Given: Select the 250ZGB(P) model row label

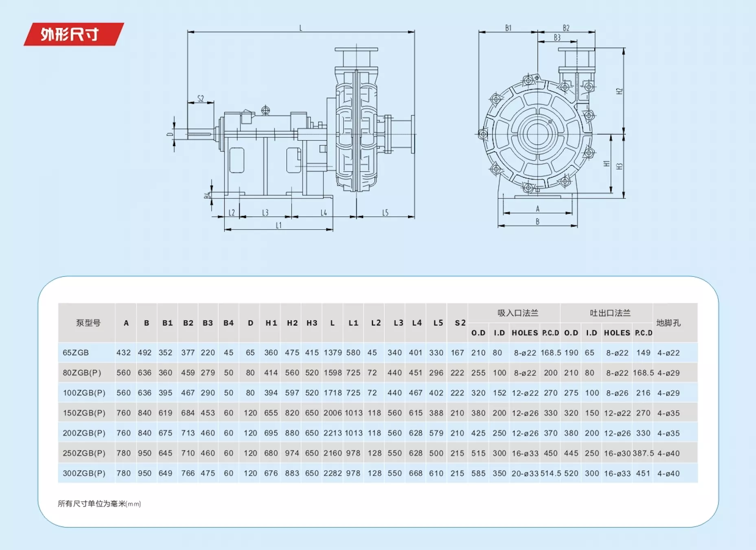Looking at the screenshot, I should (x=84, y=453).
